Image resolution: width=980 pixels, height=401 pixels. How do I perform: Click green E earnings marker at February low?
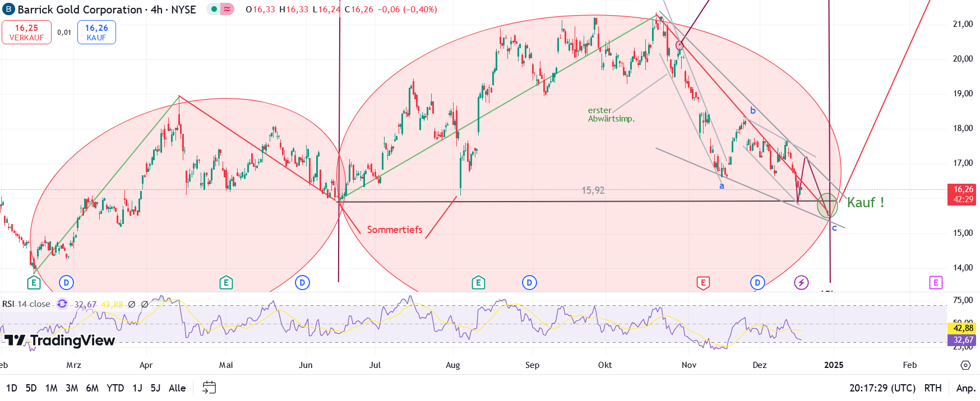pos(34,283)
